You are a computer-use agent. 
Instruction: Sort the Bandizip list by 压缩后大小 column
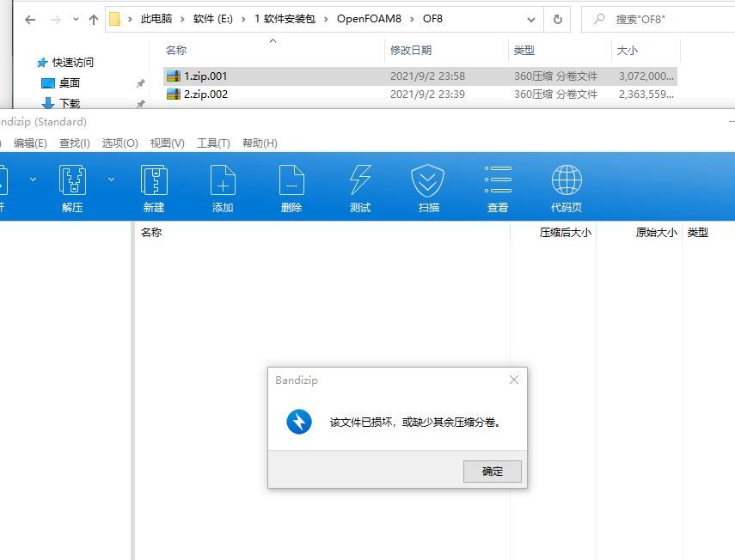(x=566, y=232)
